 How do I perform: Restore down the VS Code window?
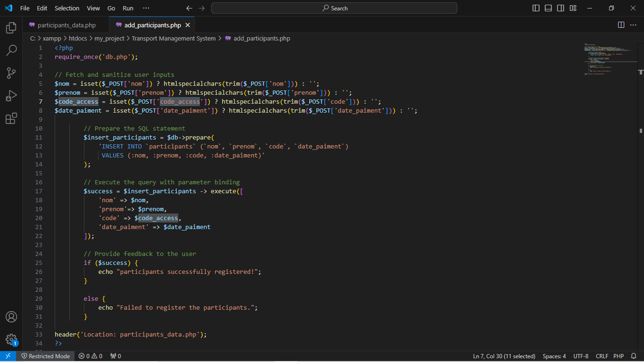611,8
